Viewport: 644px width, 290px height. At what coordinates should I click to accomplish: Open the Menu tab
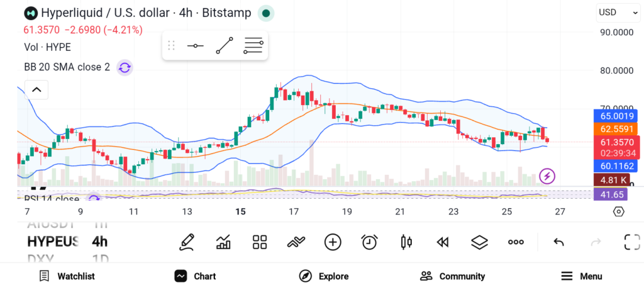pos(582,276)
